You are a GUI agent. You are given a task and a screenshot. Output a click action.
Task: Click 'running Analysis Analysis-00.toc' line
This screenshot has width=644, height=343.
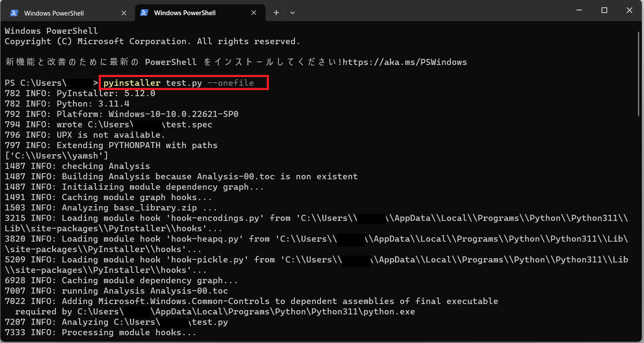117,291
